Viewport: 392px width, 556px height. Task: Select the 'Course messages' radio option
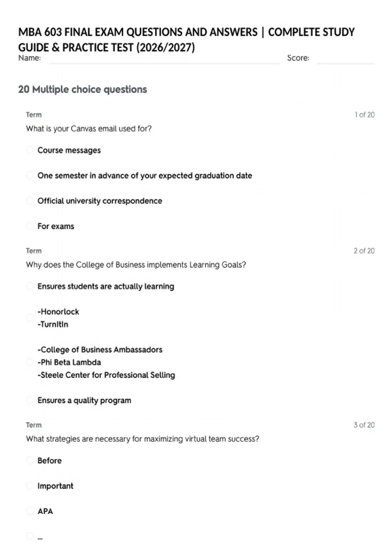pos(30,150)
